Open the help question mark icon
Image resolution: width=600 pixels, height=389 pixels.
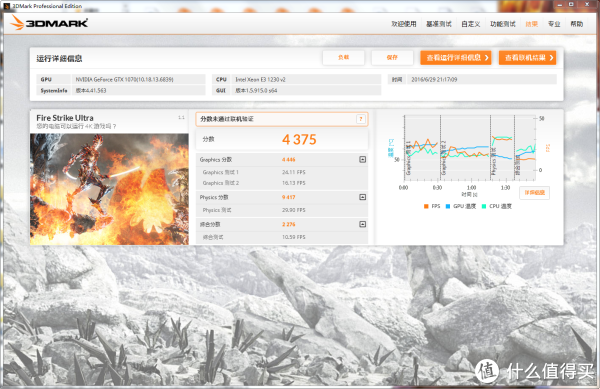point(360,119)
